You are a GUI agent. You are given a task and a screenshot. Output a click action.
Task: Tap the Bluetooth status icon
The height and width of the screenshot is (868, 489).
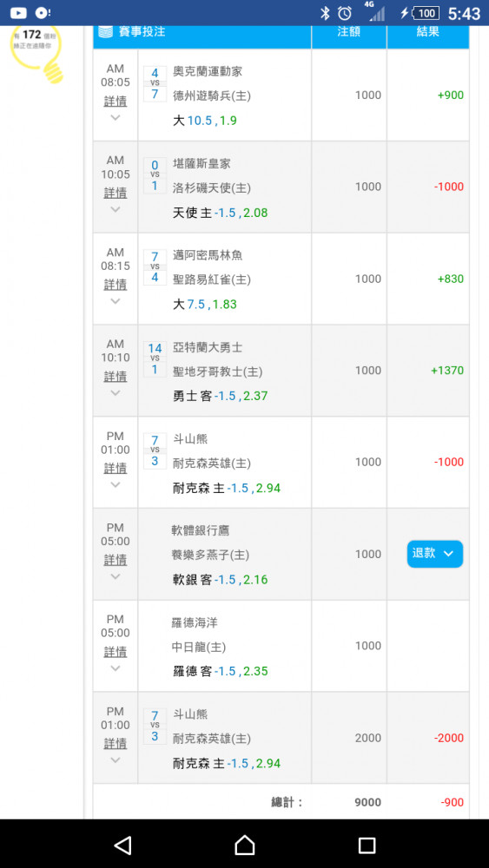[x=325, y=13]
